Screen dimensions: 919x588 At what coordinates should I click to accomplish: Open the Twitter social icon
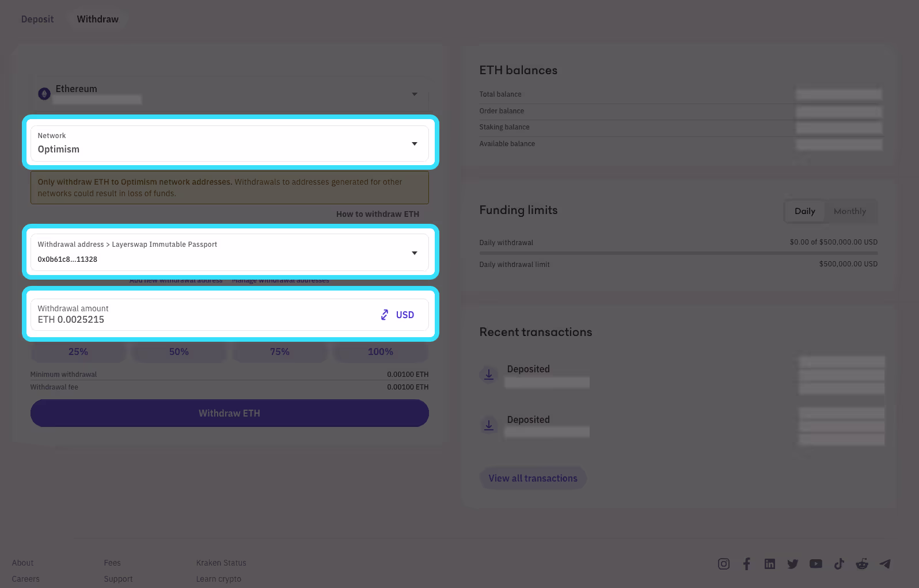click(793, 564)
